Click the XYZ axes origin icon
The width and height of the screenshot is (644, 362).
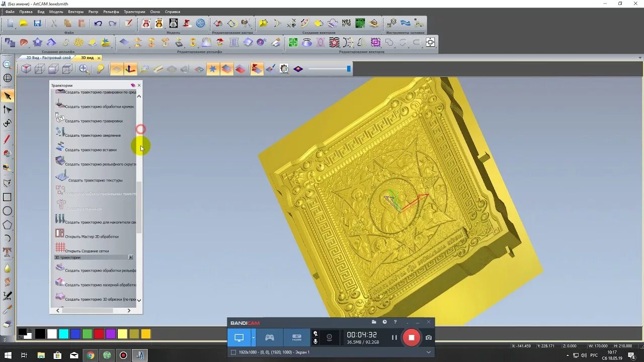[x=130, y=69]
